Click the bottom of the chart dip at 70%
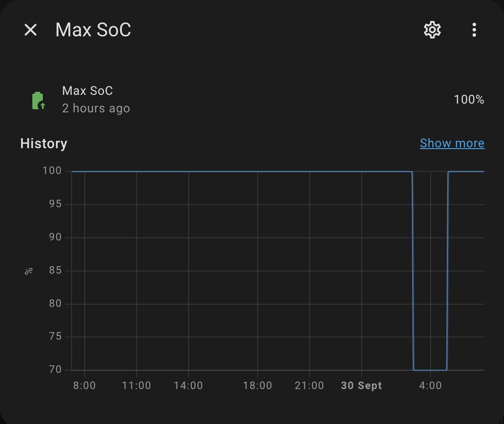This screenshot has height=424, width=504. [430, 370]
